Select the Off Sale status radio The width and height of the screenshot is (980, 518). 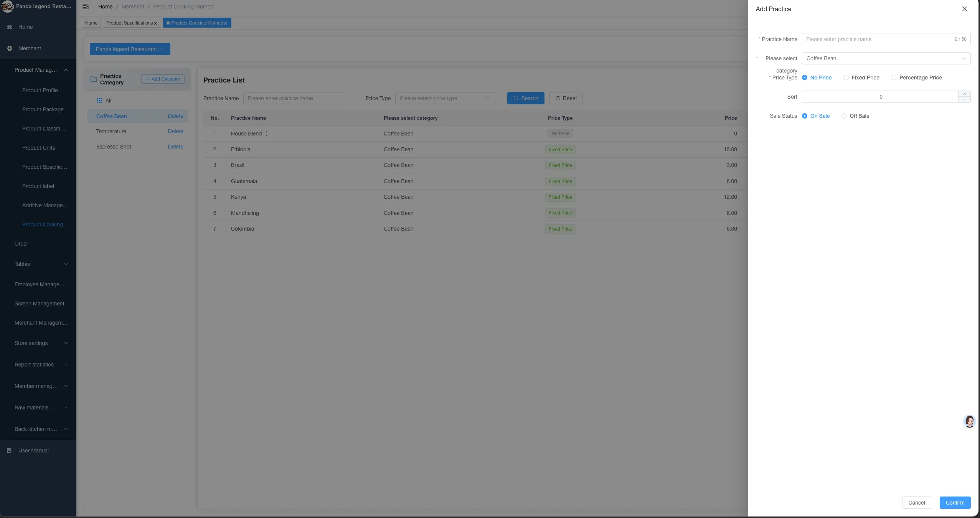tap(855, 116)
